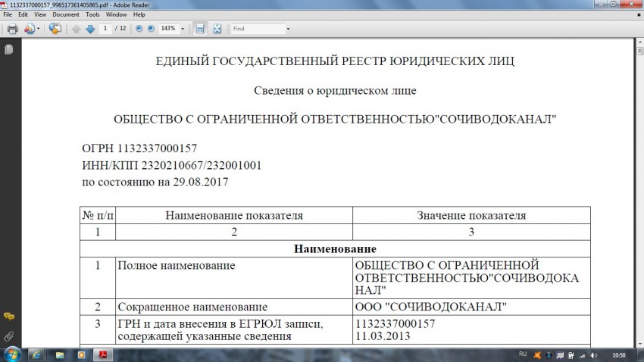Click the Find search field
The image size is (644, 362).
[x=258, y=29]
